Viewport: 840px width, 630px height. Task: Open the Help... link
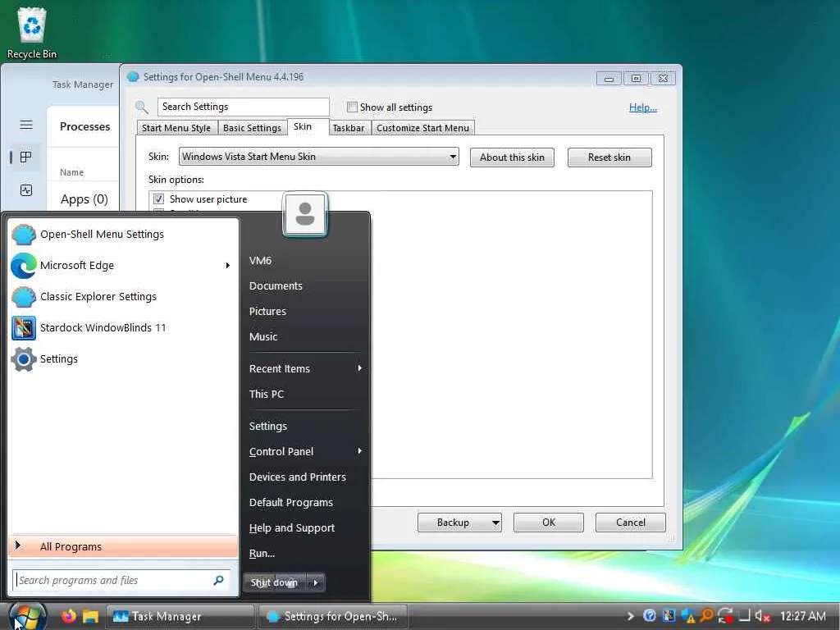click(643, 107)
